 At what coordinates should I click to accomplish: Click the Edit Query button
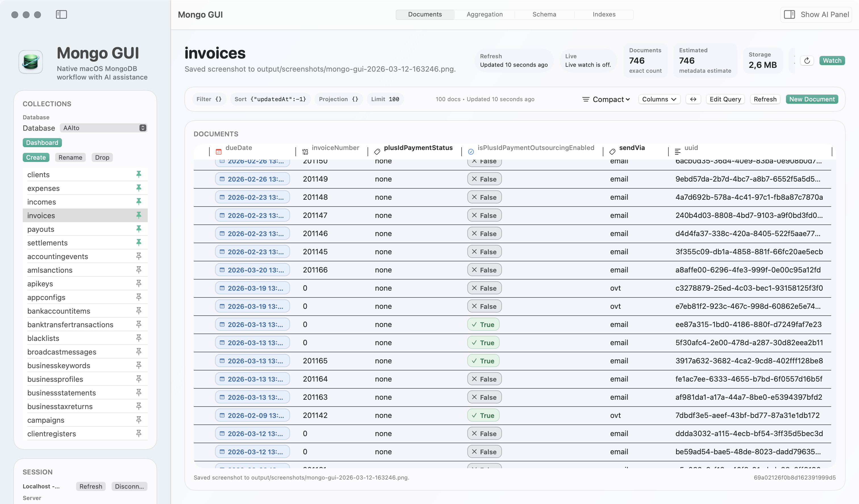725,99
